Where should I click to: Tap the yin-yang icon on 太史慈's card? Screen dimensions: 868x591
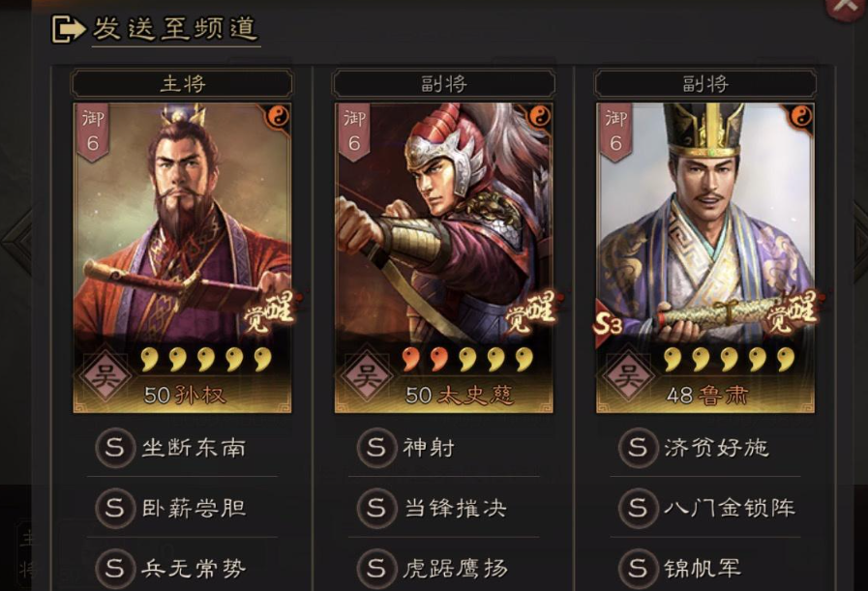tap(539, 117)
